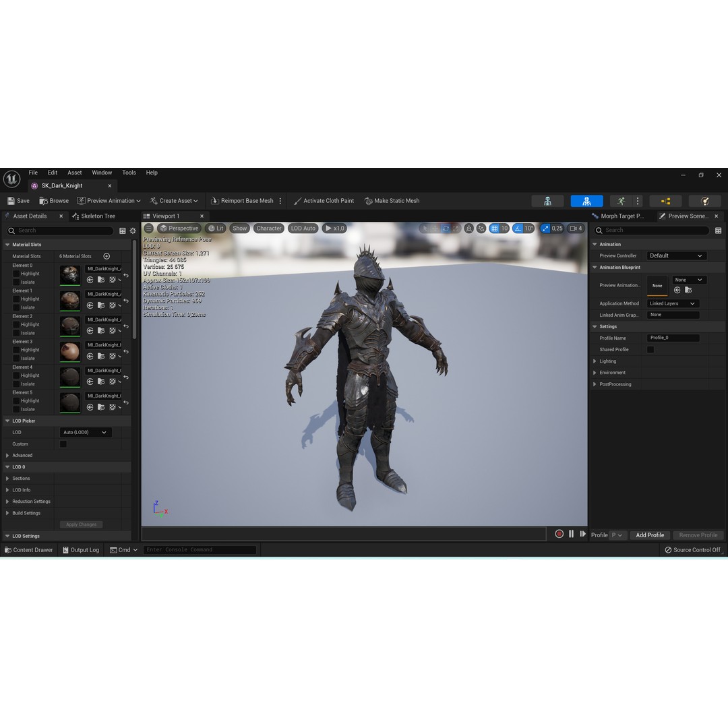The image size is (728, 728).
Task: Open Application Method Linked Layers dropdown
Action: click(673, 303)
